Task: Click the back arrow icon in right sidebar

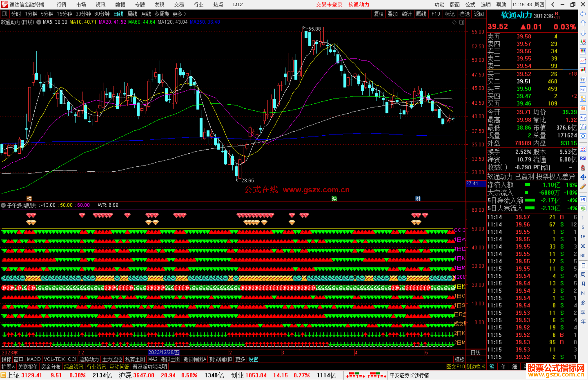Action: (583, 14)
